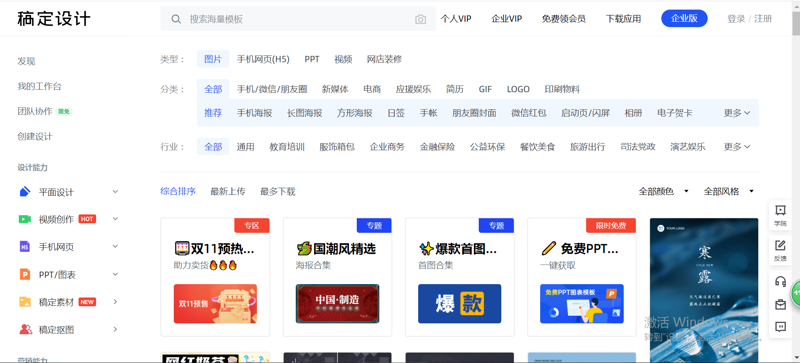Click the 稿定设计 logo
Viewport: 800px width, 363px height.
click(x=54, y=19)
